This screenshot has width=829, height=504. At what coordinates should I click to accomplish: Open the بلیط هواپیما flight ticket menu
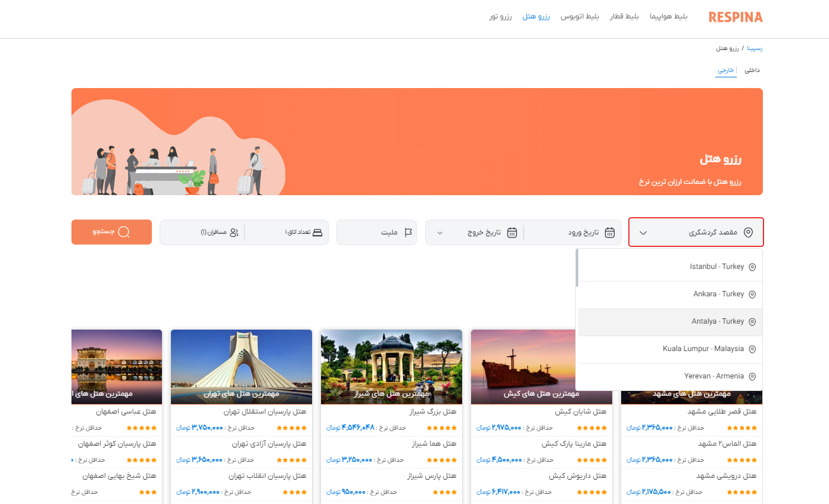pos(670,17)
